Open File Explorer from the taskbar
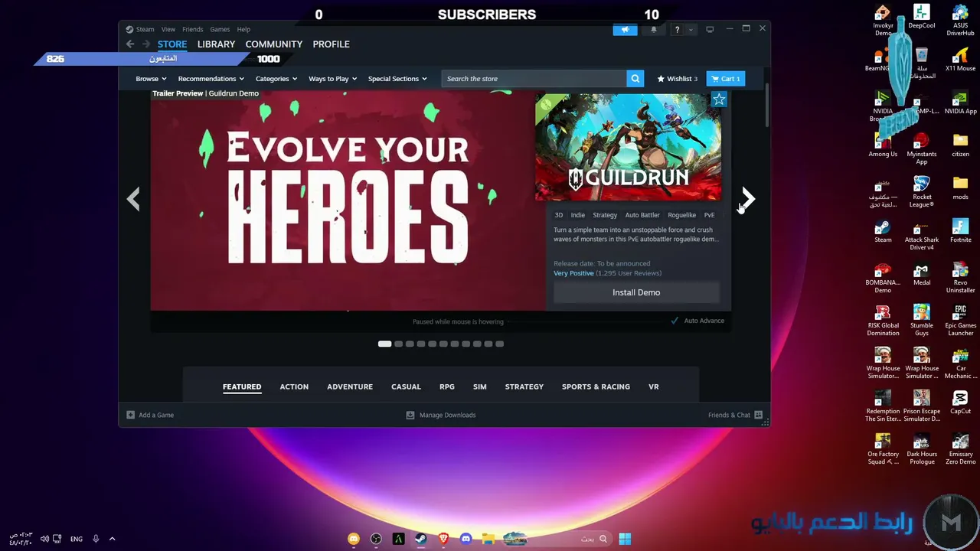The width and height of the screenshot is (980, 551). [488, 539]
